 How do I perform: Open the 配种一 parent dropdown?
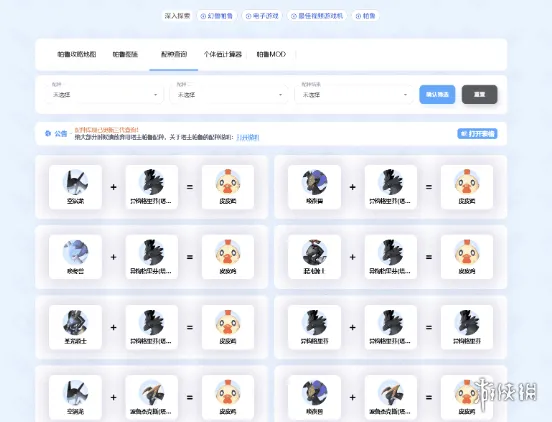(104, 94)
